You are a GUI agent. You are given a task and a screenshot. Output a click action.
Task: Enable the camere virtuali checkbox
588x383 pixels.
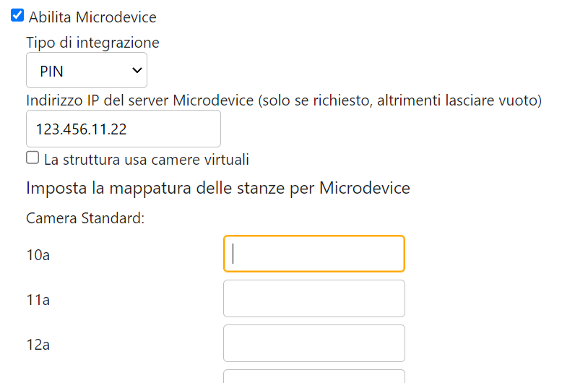pos(33,158)
